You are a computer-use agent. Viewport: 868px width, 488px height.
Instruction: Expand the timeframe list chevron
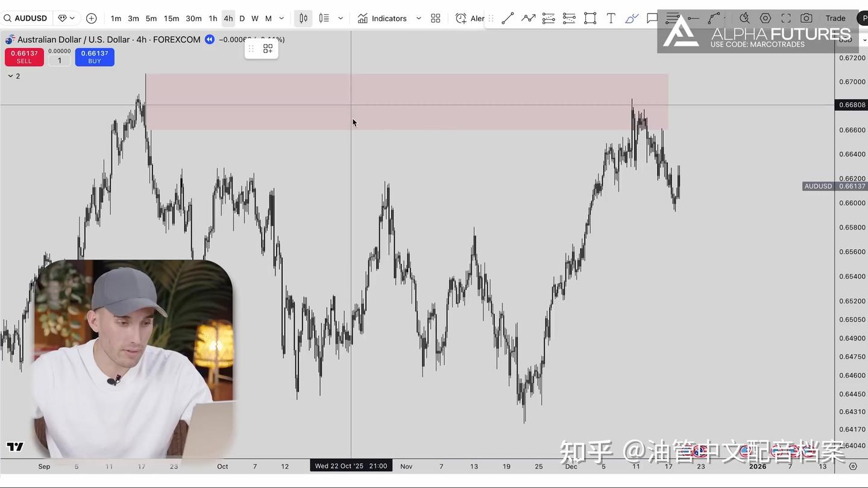pyautogui.click(x=281, y=18)
